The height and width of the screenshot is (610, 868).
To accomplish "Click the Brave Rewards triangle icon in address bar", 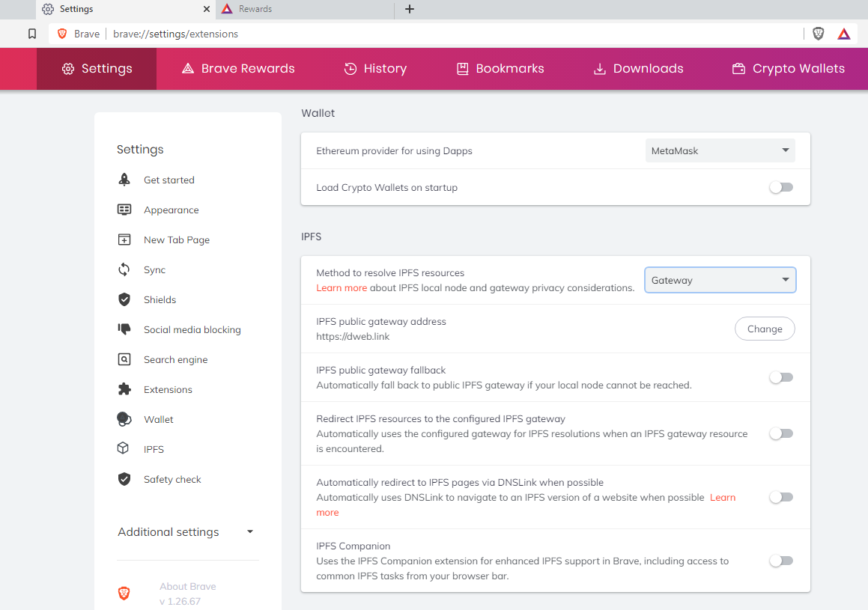I will click(x=843, y=34).
